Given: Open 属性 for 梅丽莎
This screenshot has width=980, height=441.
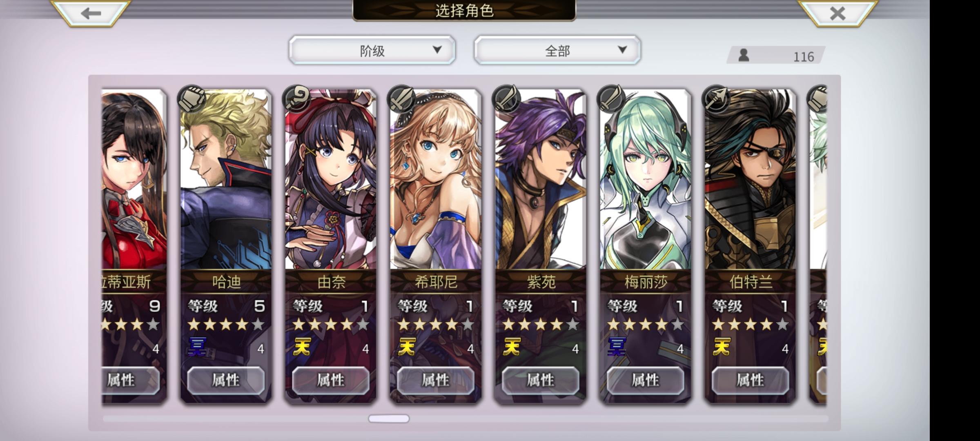Looking at the screenshot, I should [645, 381].
